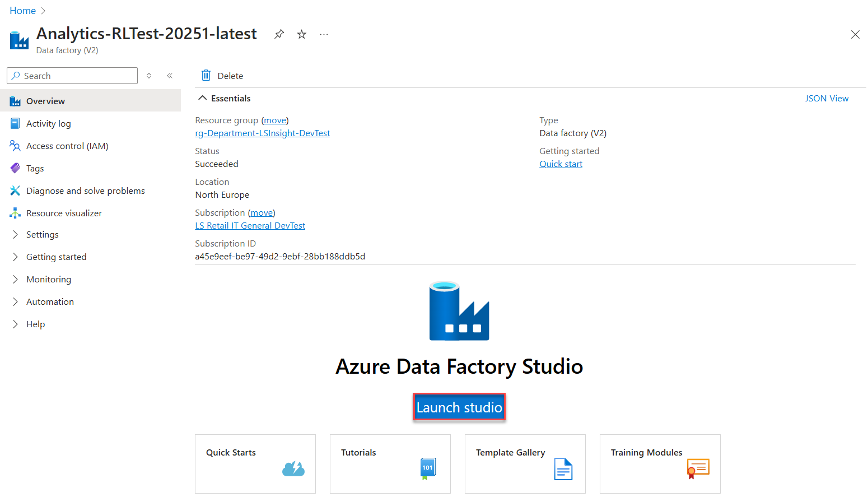
Task: Expand the Settings menu section
Action: click(43, 235)
